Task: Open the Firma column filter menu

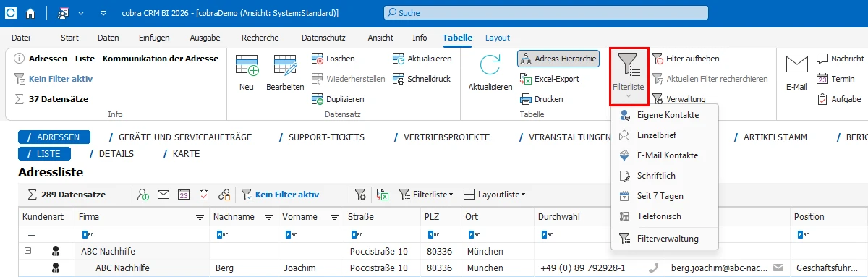Action: pyautogui.click(x=200, y=217)
